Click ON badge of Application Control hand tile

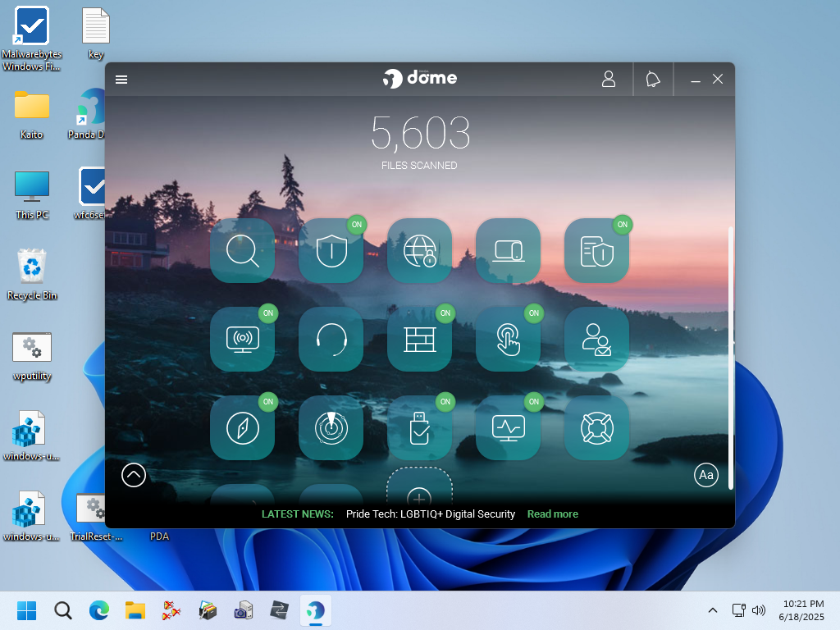coord(533,313)
